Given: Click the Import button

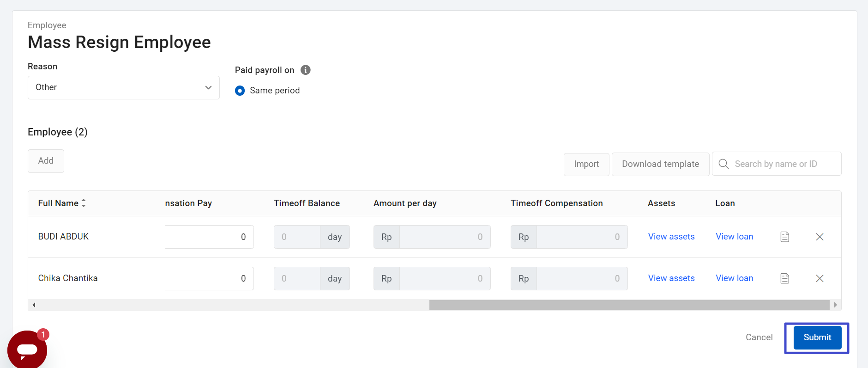Looking at the screenshot, I should (x=586, y=164).
